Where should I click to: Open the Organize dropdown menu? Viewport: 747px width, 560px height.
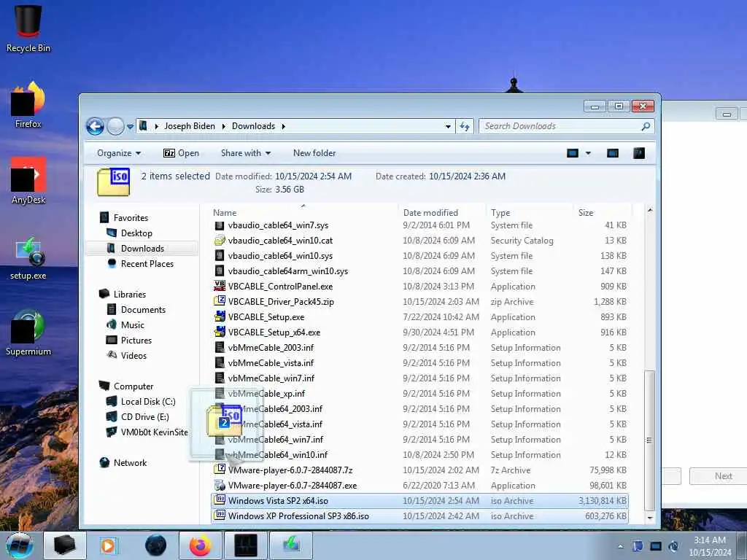[119, 153]
